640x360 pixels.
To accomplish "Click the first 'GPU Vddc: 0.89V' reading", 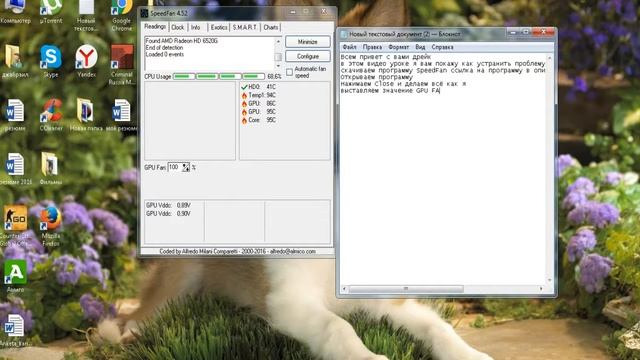I will [168, 205].
